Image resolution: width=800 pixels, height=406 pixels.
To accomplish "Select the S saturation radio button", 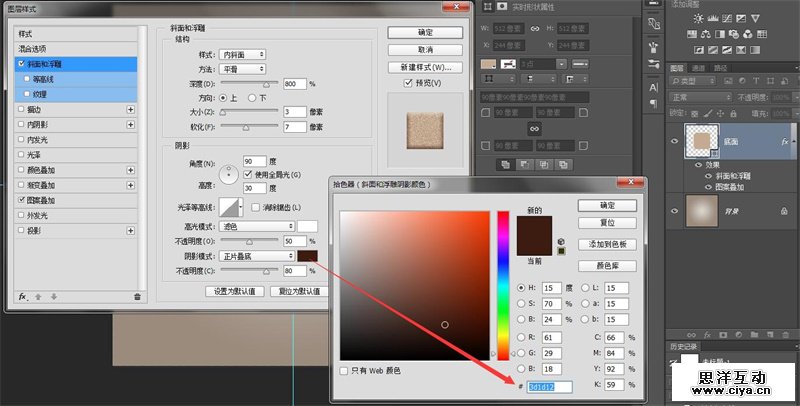I will click(x=520, y=303).
